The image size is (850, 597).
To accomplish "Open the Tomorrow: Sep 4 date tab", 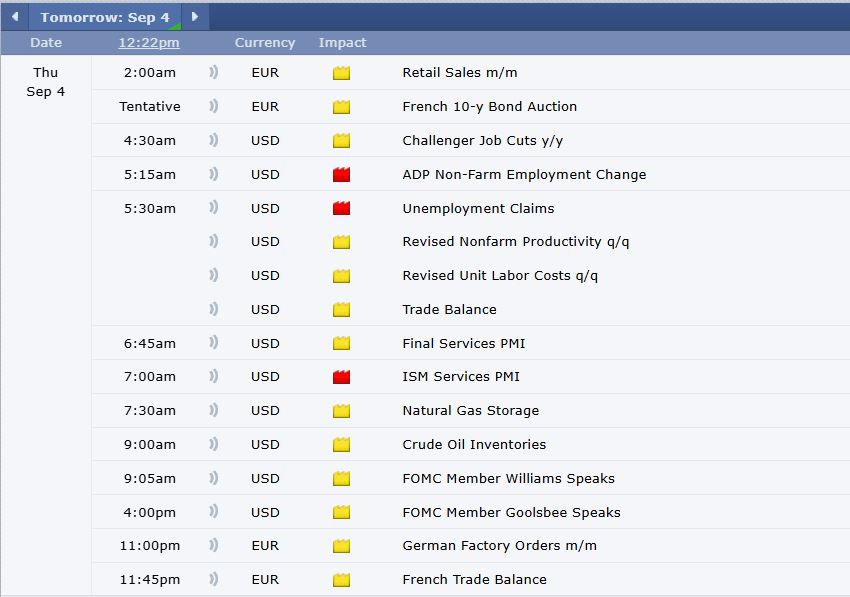I will tap(105, 17).
